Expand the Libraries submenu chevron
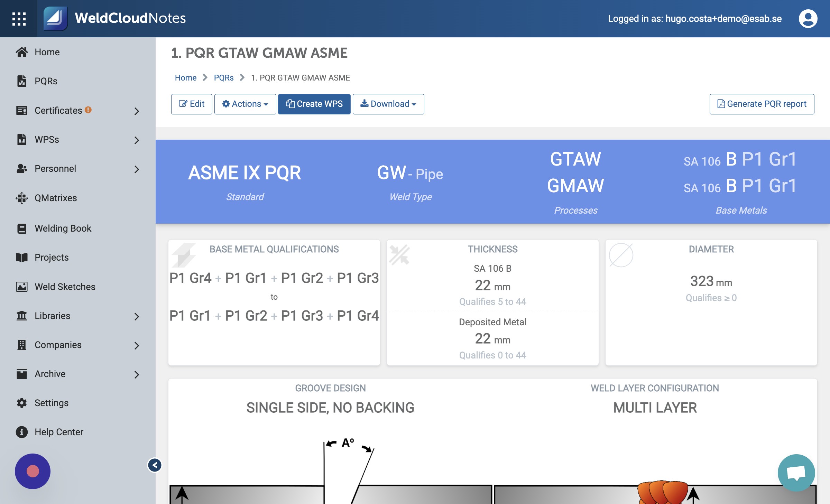This screenshot has height=504, width=830. click(137, 317)
